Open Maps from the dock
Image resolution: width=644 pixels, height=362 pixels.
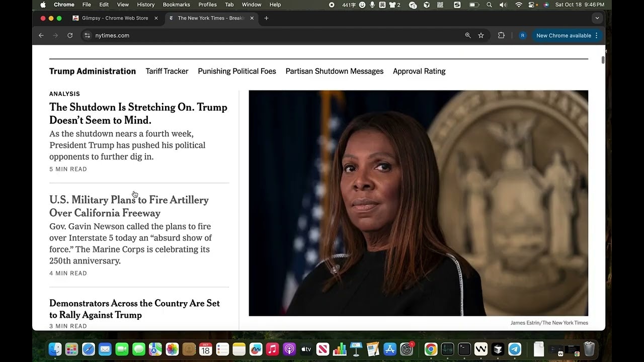pos(155,349)
